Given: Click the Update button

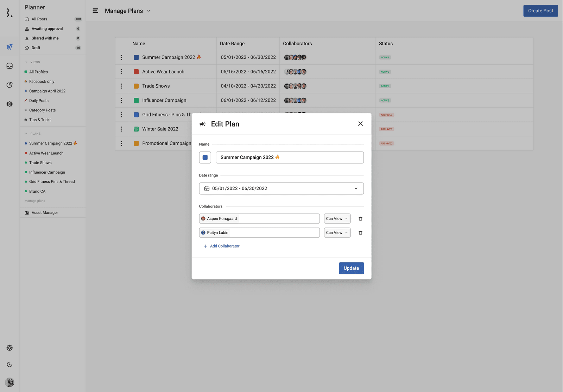Looking at the screenshot, I should [351, 268].
